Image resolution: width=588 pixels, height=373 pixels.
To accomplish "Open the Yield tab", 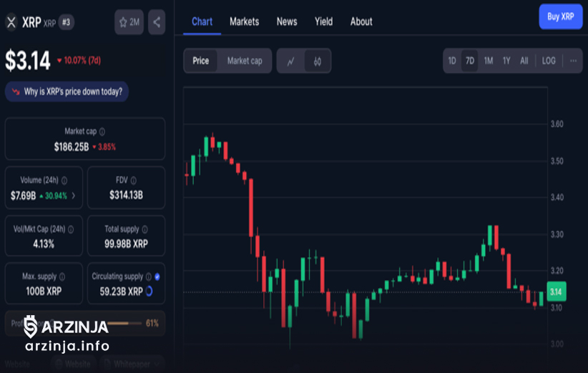I will click(323, 21).
